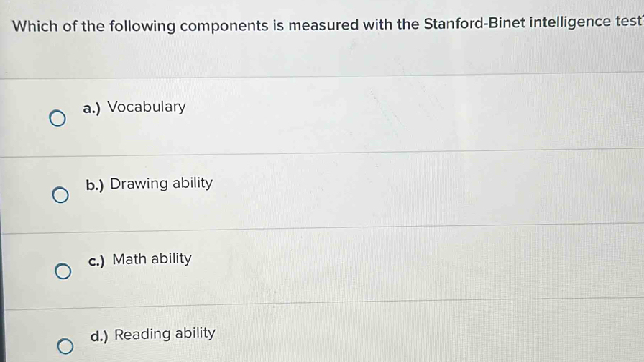644x362 pixels.
Task: Click the "Reading ability" answer label
Action: point(165,334)
